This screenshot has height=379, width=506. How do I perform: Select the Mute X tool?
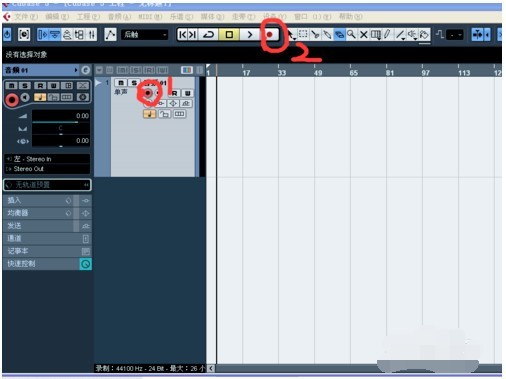tap(364, 34)
